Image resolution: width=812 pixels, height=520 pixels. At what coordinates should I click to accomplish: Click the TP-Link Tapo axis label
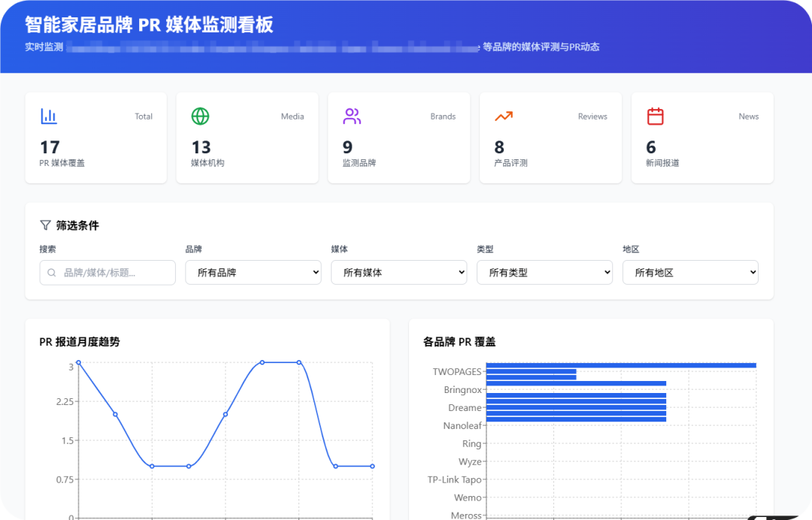(x=454, y=479)
